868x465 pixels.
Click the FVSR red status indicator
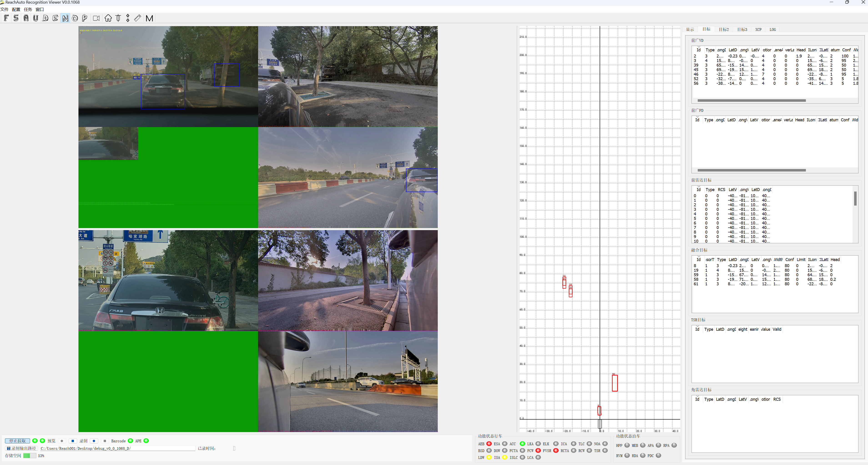tap(556, 450)
